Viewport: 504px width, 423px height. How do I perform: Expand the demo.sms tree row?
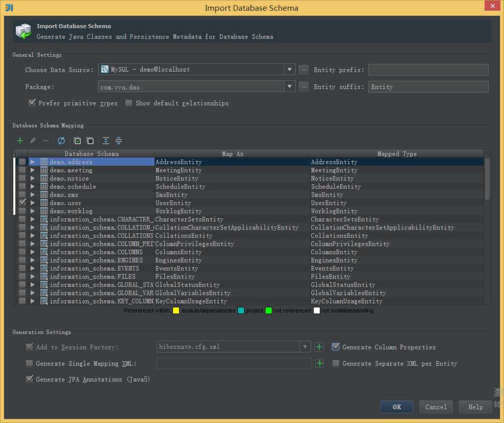[32, 194]
